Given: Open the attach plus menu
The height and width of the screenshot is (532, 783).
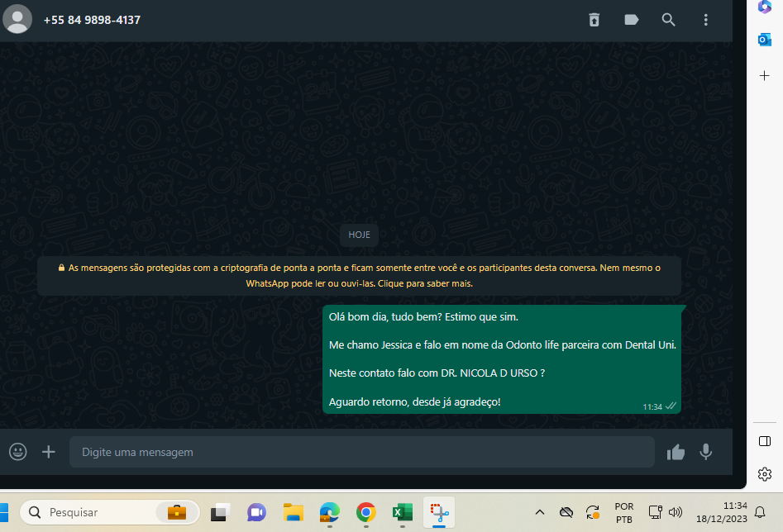Looking at the screenshot, I should [x=49, y=452].
